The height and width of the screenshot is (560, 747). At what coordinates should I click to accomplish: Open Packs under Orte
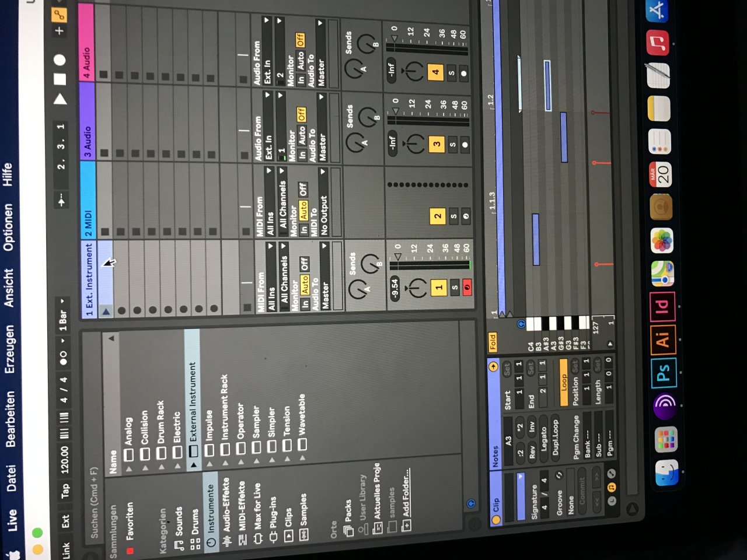coord(349,518)
